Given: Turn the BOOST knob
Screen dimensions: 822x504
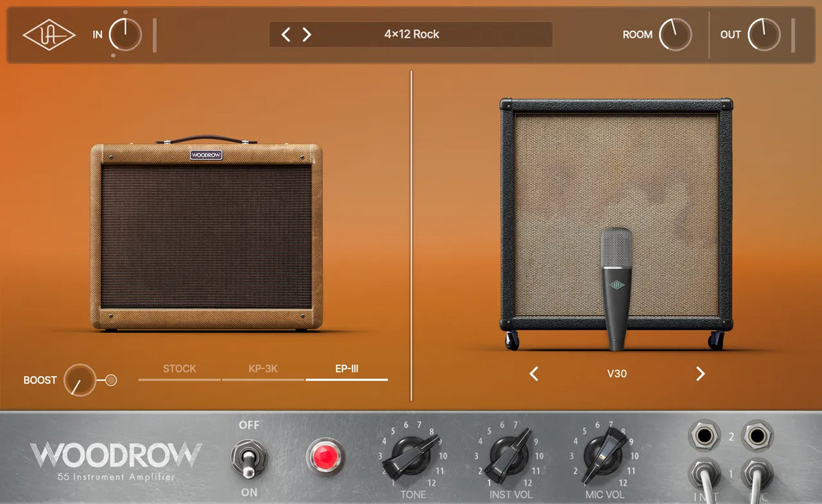Looking at the screenshot, I should pos(79,379).
